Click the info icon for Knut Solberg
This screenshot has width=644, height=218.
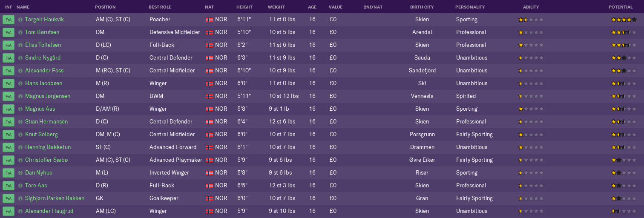pos(20,135)
